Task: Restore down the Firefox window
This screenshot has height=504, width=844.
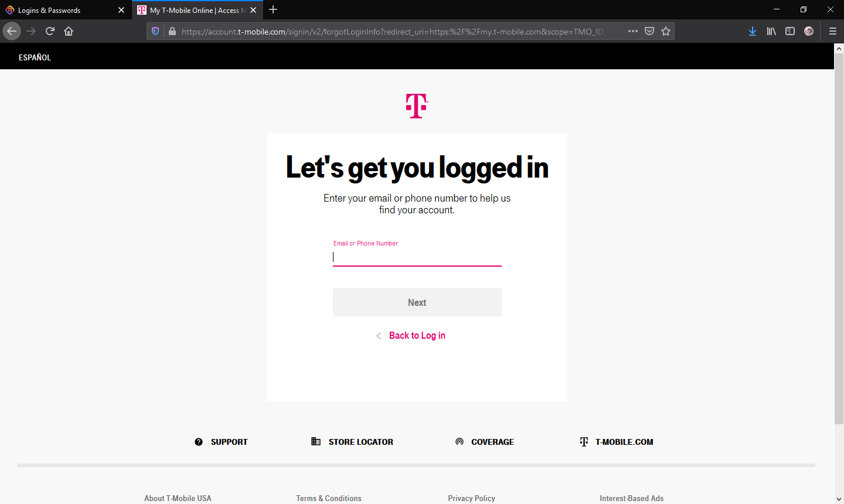Action: [x=804, y=9]
